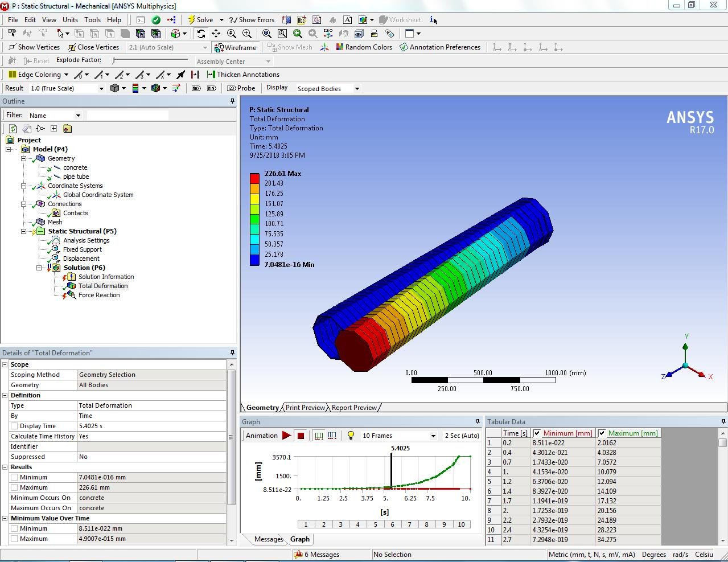Switch to the Report Preview tab
The width and height of the screenshot is (728, 562).
[x=354, y=408]
